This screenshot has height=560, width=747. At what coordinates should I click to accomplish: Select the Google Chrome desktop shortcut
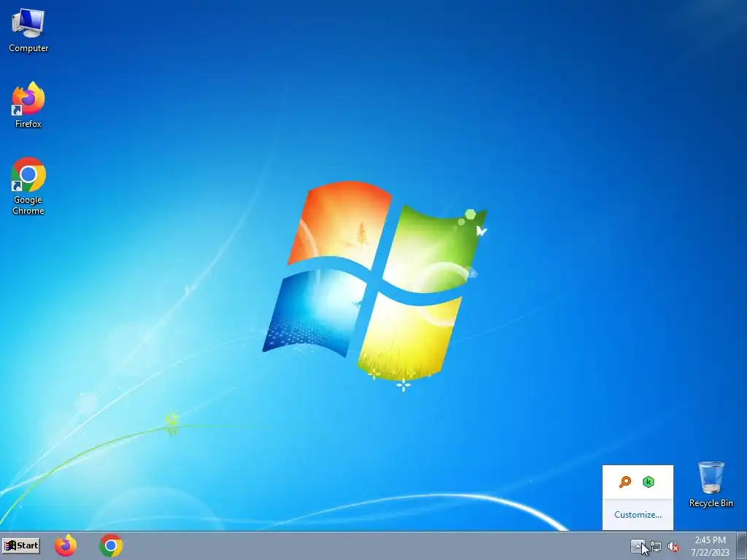[x=28, y=186]
